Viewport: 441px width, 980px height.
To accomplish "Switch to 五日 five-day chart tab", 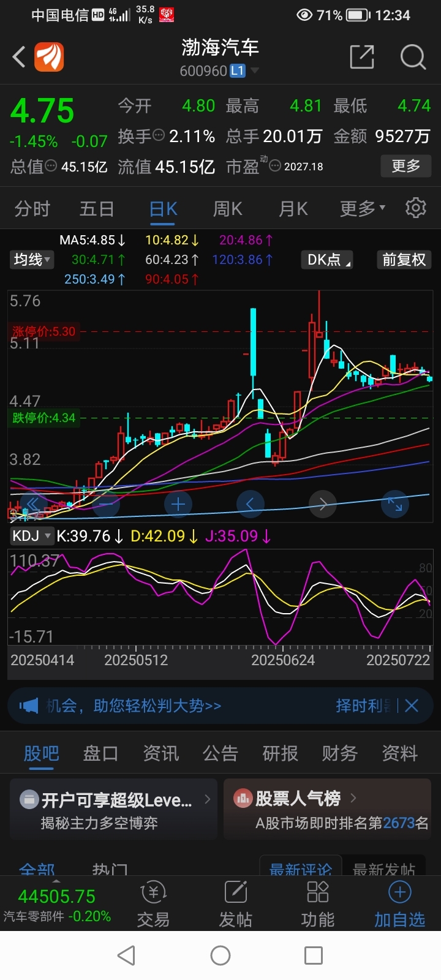I will click(x=97, y=209).
